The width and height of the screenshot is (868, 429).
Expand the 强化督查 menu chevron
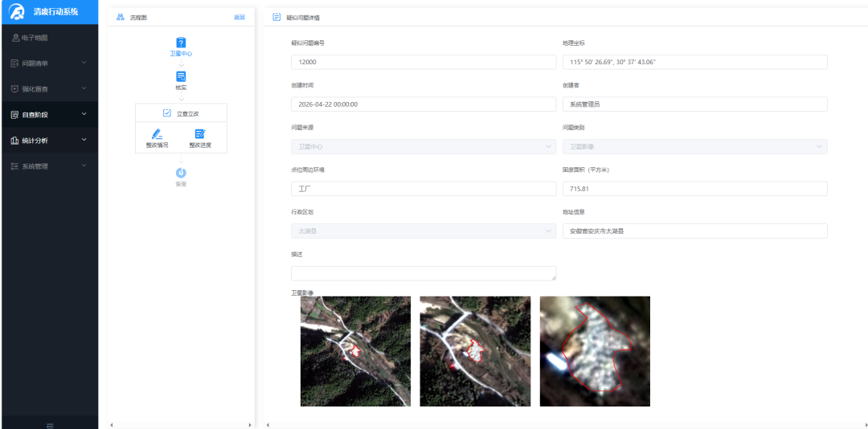[84, 88]
